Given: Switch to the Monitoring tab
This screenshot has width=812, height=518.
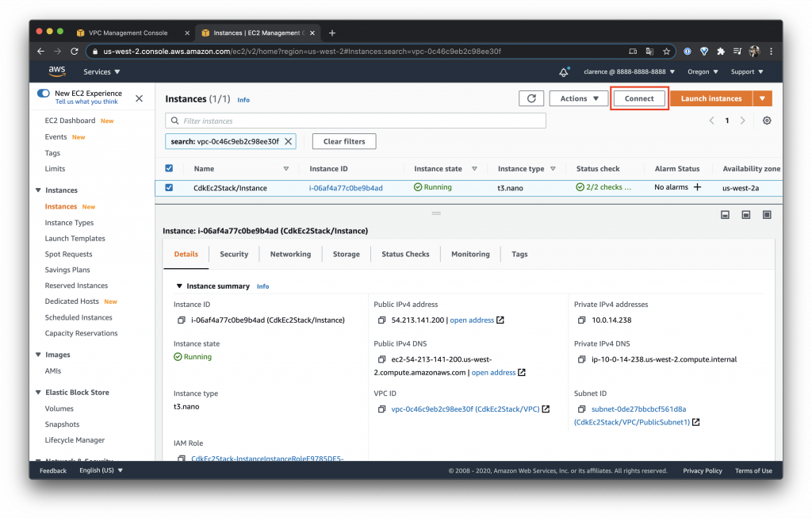Looking at the screenshot, I should pos(470,254).
